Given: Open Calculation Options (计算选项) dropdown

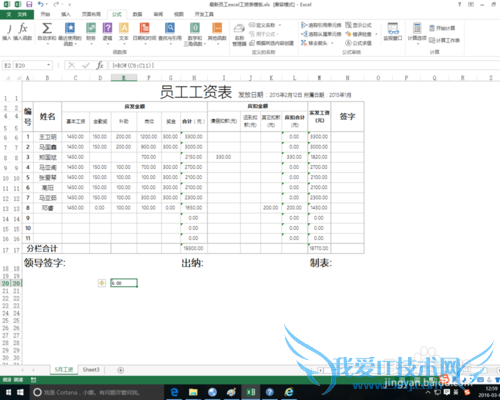Looking at the screenshot, I should 417,33.
